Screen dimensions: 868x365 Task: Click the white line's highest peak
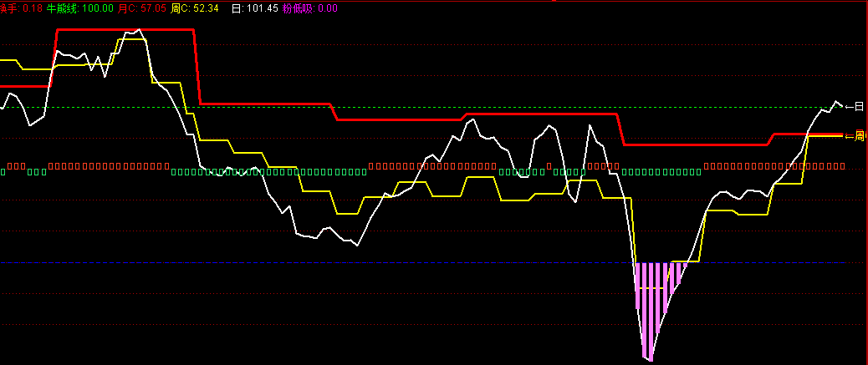coord(138,30)
